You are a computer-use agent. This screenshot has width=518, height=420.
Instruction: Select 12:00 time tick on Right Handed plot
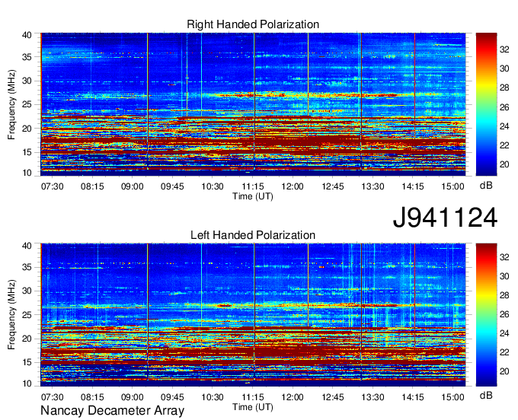coord(293,186)
